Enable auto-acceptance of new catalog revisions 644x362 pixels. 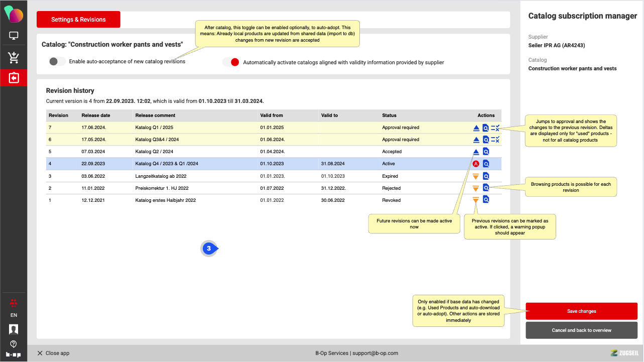(57, 62)
